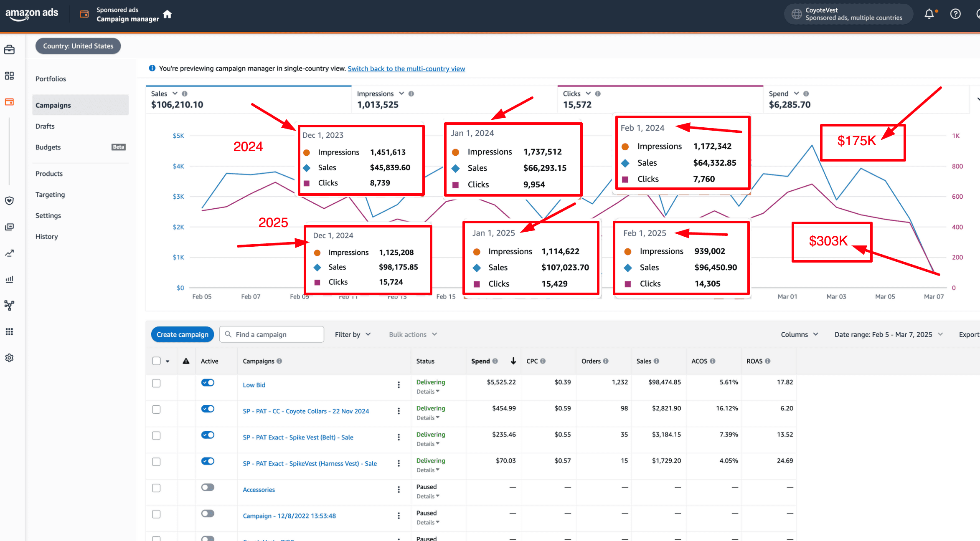Open the help question mark icon
Image resolution: width=980 pixels, height=541 pixels.
pyautogui.click(x=955, y=14)
